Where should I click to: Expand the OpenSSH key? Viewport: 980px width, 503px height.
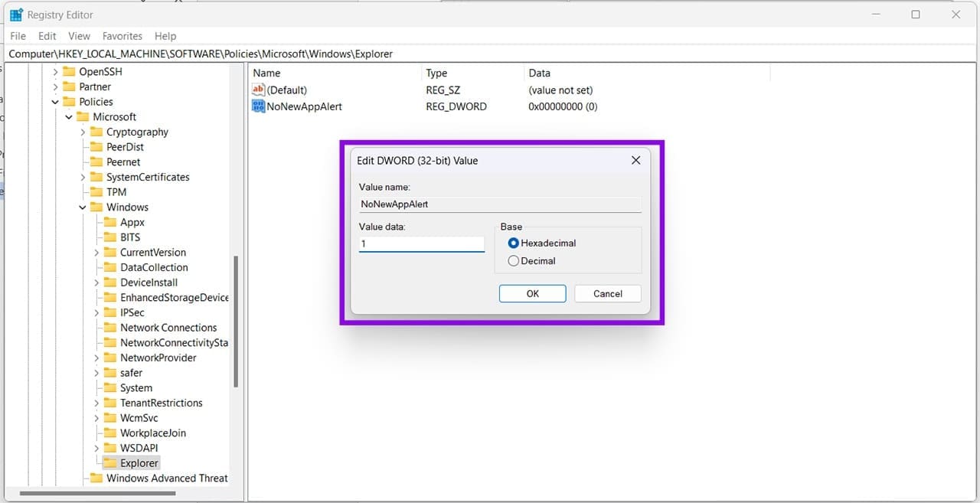click(55, 72)
